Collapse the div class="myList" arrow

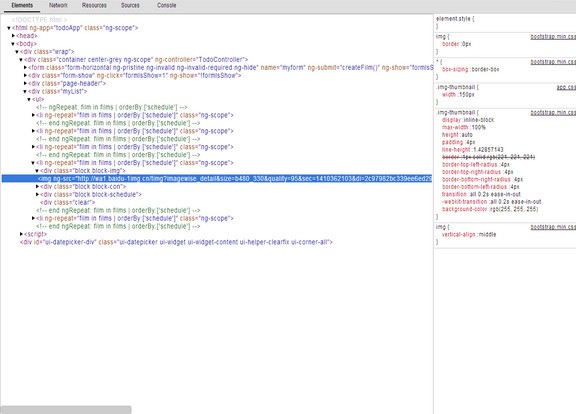click(25, 91)
